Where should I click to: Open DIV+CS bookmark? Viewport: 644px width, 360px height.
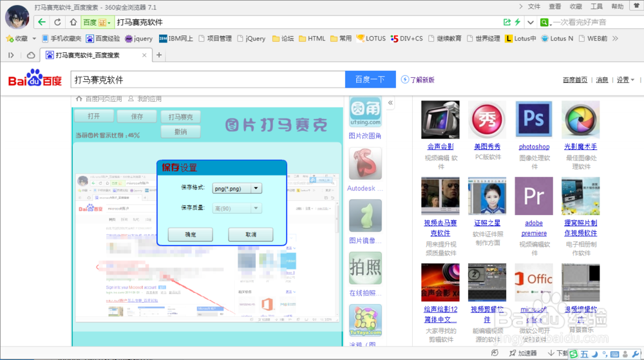click(x=406, y=39)
